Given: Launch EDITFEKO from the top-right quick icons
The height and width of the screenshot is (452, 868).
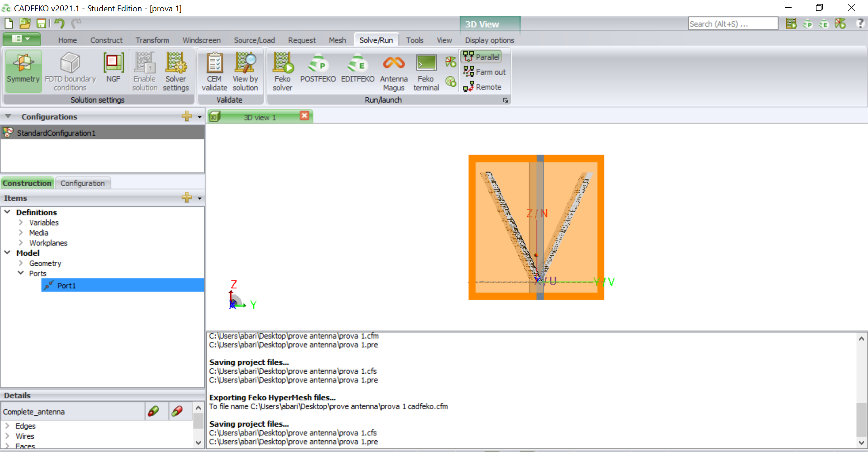Looking at the screenshot, I should tap(824, 24).
